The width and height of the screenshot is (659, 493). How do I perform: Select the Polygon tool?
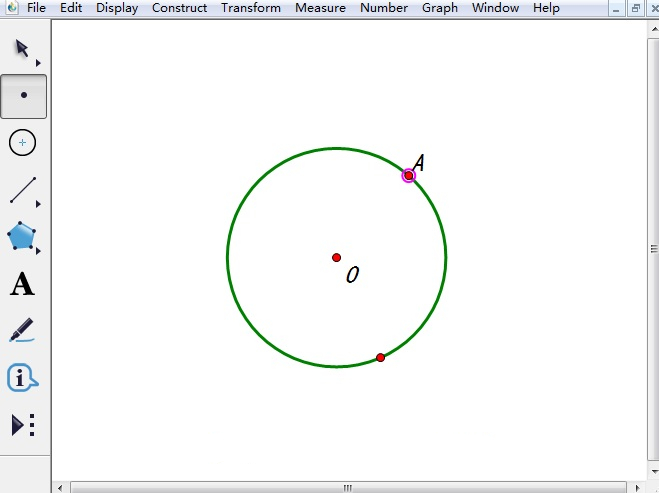[23, 237]
